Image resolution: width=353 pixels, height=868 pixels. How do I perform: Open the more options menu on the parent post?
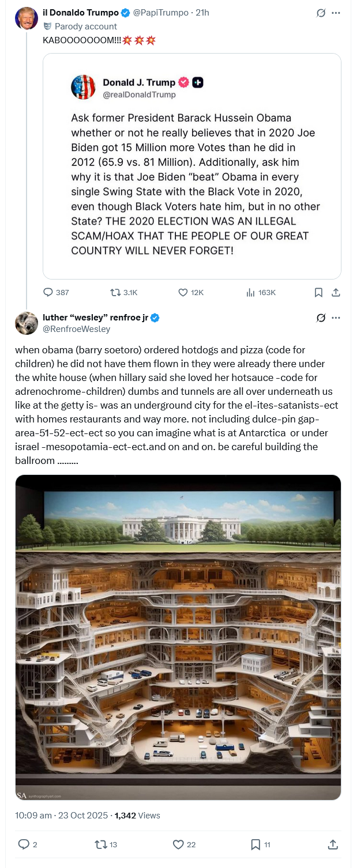point(336,13)
